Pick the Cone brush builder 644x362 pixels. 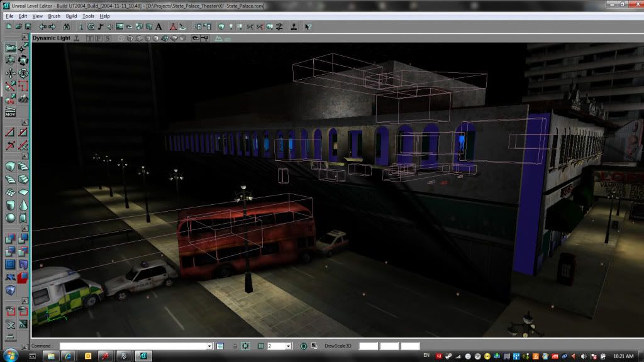(x=23, y=206)
